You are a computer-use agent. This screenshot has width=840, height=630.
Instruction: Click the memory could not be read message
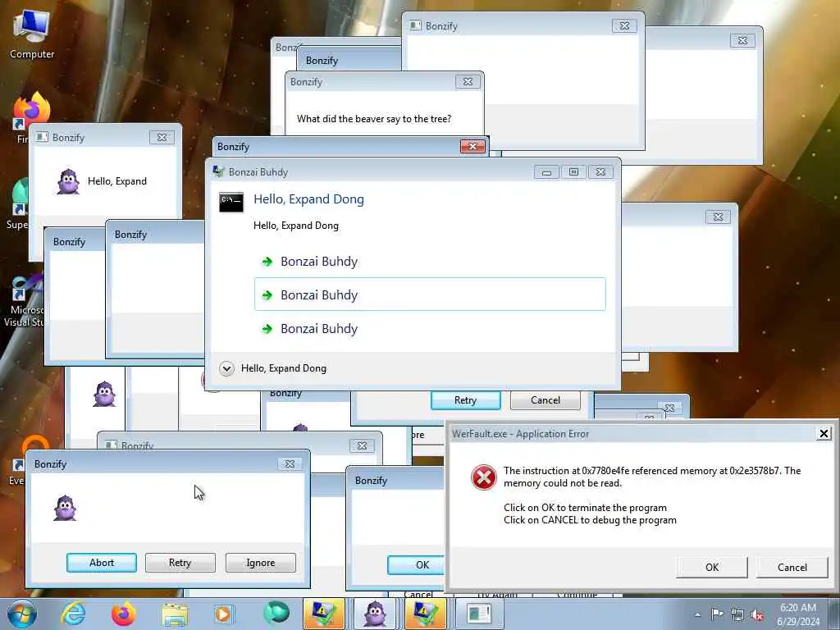(x=652, y=477)
